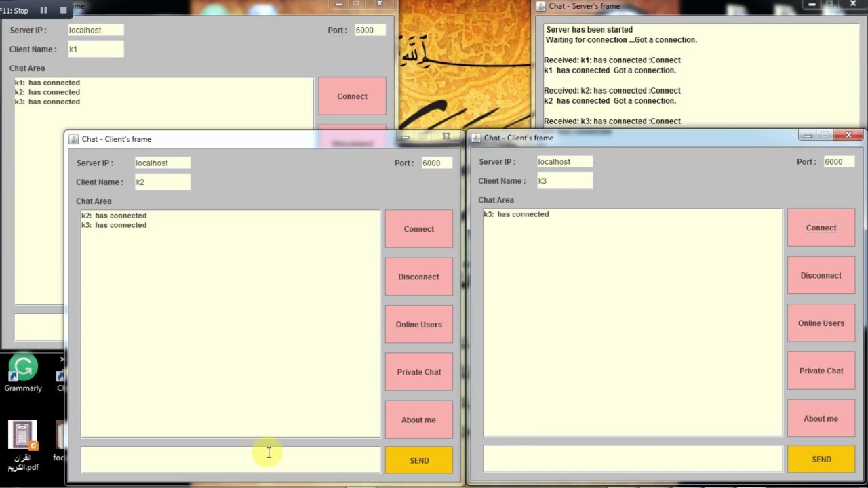Screen dimensions: 868x488
Task: Click SEND in the k2 client window
Action: (x=418, y=460)
